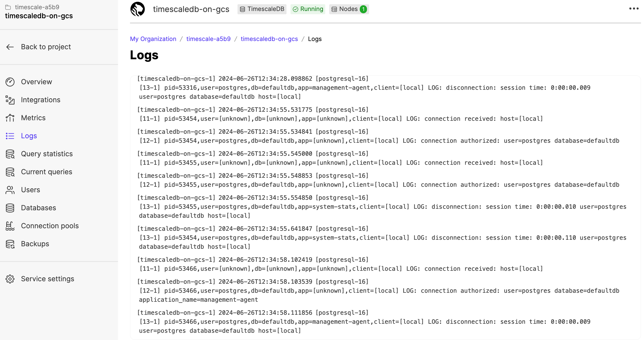Open the Connection pools section
Screen dimensions: 644x340
click(50, 226)
